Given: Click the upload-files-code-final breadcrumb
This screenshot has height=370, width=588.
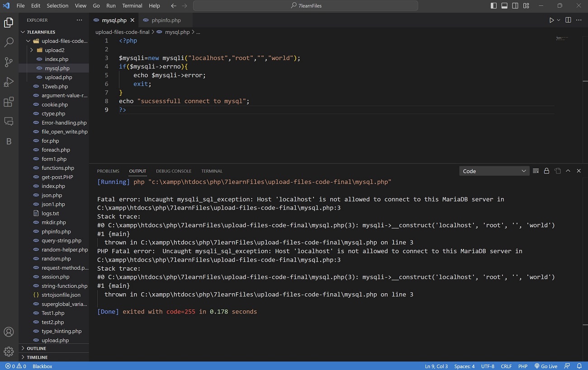Looking at the screenshot, I should click(x=122, y=32).
